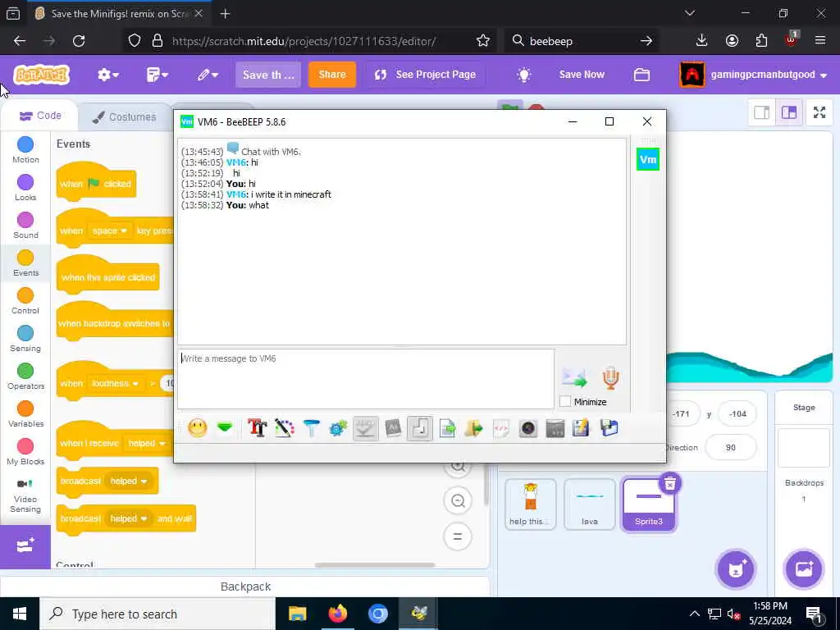Open the emoticons picker in BeeBEEP
The width and height of the screenshot is (840, 630).
click(197, 428)
